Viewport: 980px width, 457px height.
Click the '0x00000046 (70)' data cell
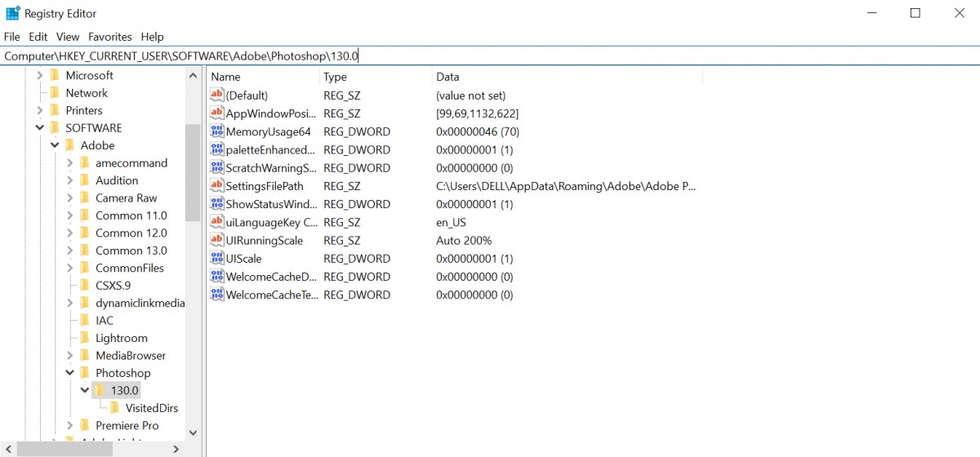pos(478,131)
